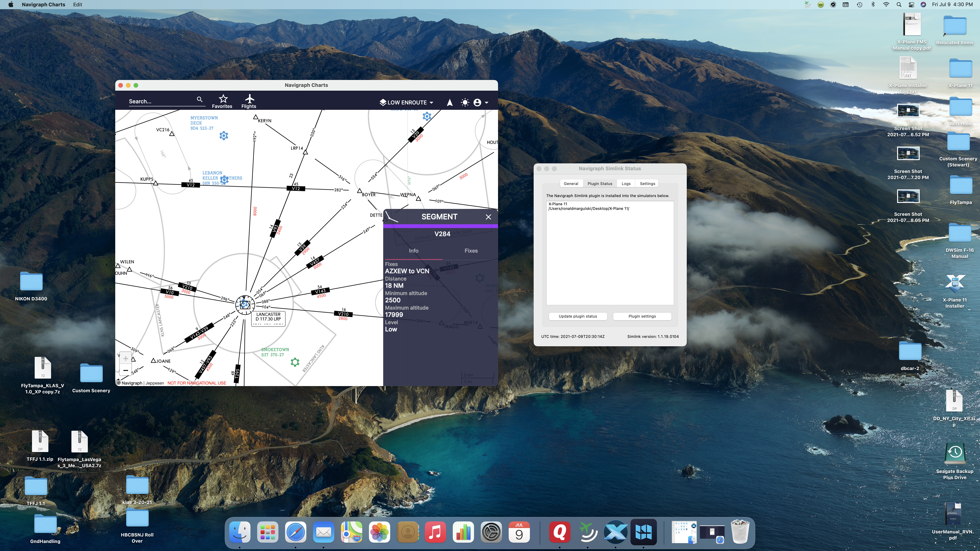Switch to the Info tab in Segment panel

click(x=413, y=251)
